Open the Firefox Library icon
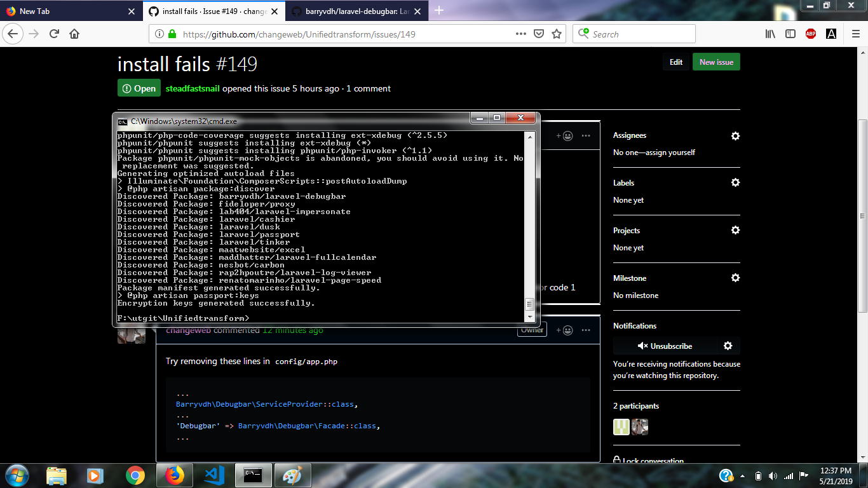The height and width of the screenshot is (488, 868). [x=770, y=34]
